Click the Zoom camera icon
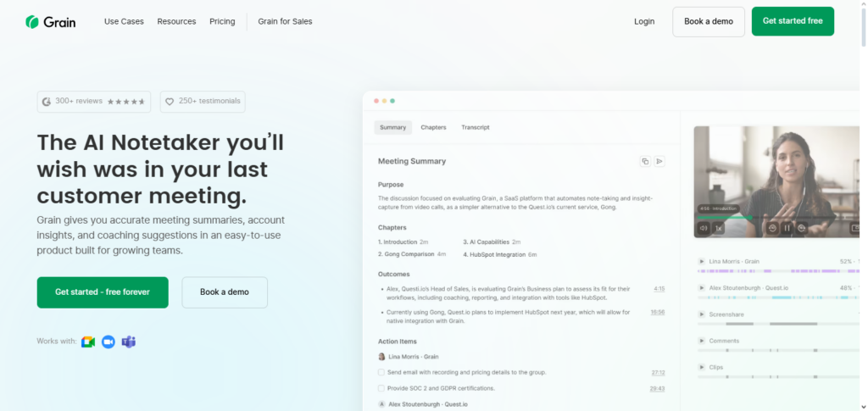Viewport: 868px width, 411px height. [x=108, y=342]
